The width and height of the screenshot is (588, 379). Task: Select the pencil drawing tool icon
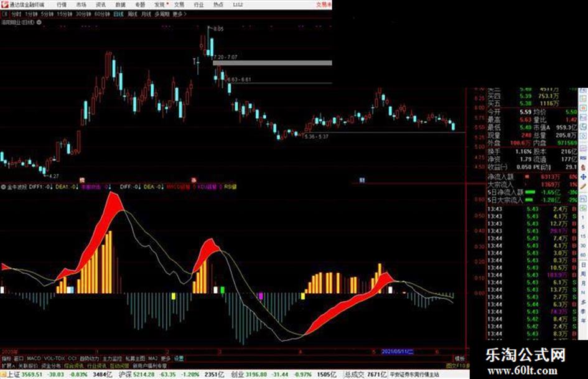[x=583, y=186]
